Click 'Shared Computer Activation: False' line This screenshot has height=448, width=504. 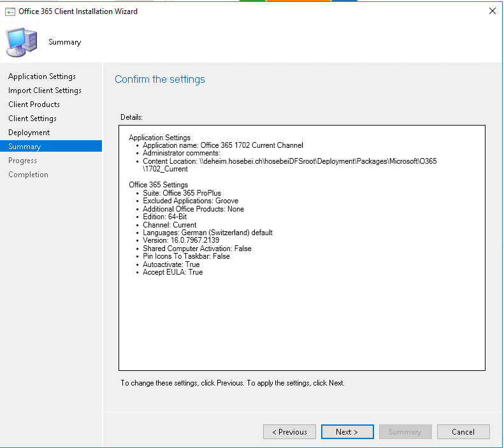197,249
